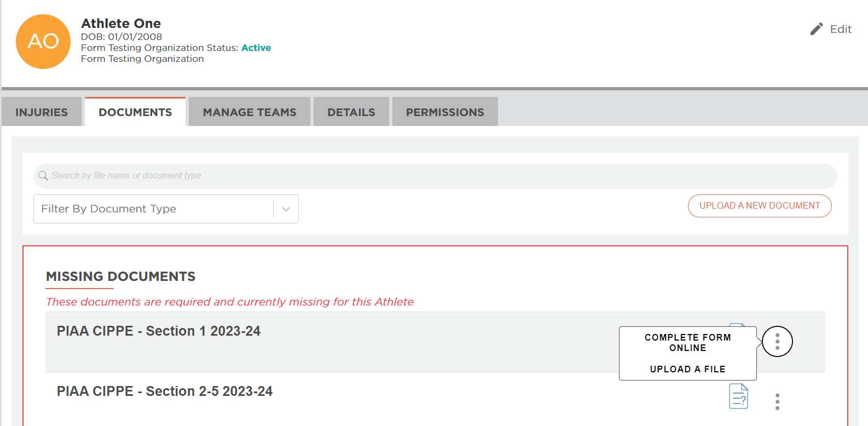Open the Permissions tab
Screen dimensions: 868x426
click(x=445, y=112)
